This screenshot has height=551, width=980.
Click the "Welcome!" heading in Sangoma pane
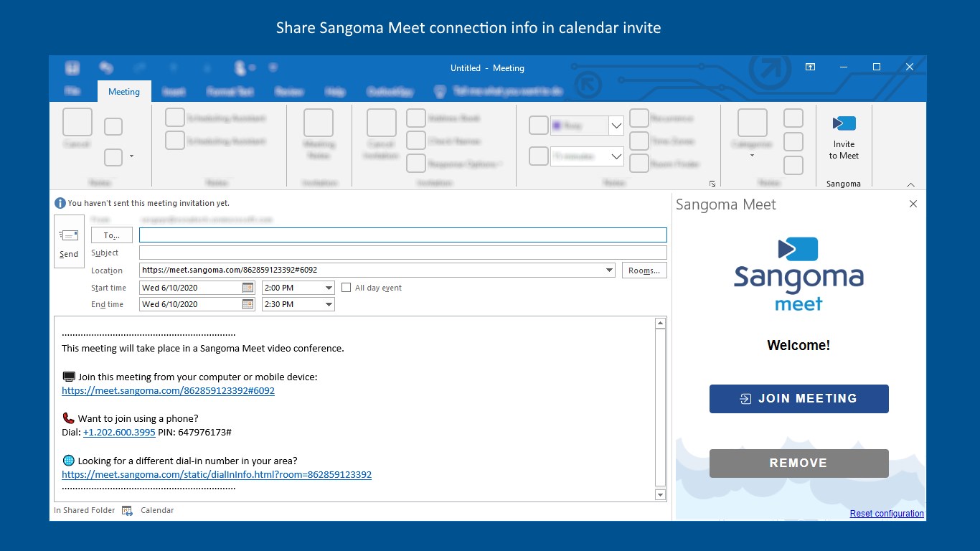pyautogui.click(x=798, y=346)
